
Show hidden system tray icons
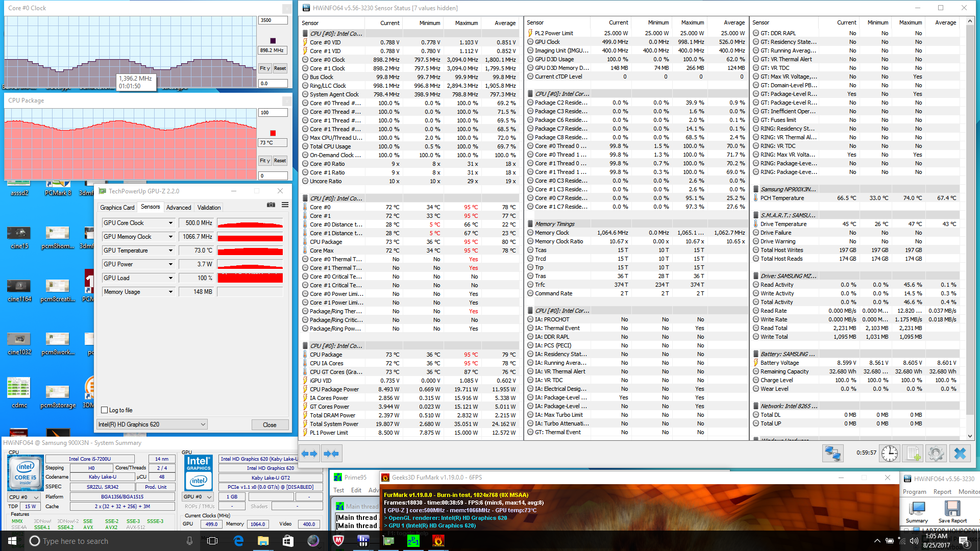click(x=877, y=541)
